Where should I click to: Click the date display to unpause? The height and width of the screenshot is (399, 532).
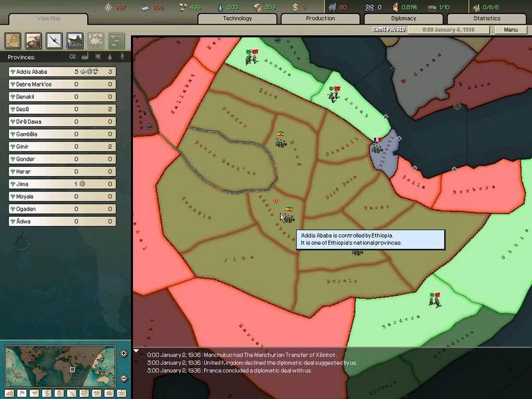pyautogui.click(x=465, y=30)
